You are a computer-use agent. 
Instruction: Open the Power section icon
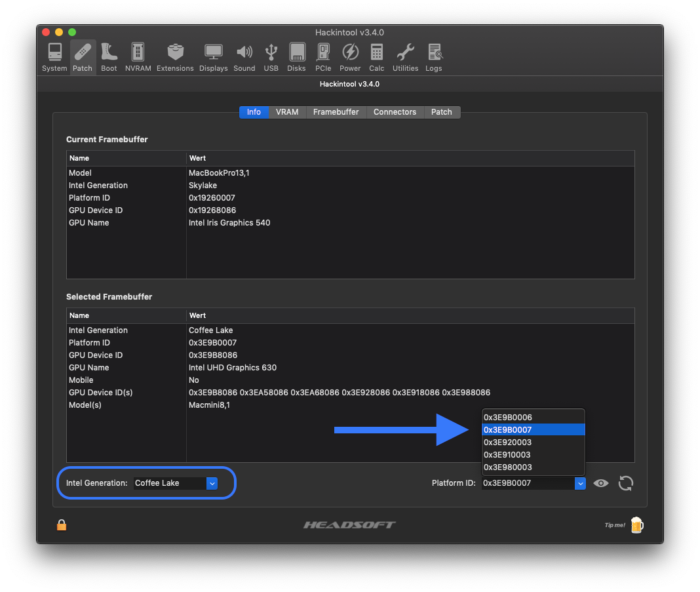[350, 56]
